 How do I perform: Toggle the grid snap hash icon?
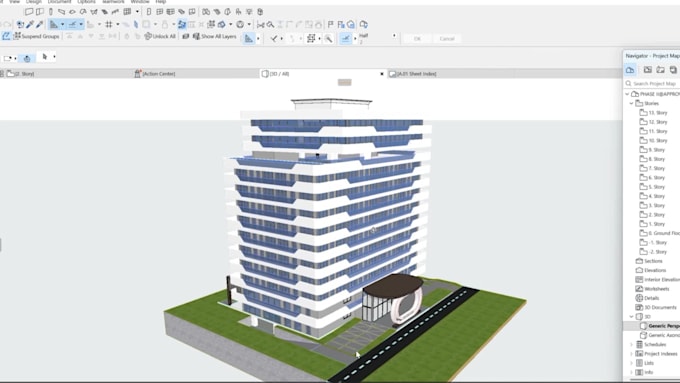click(x=109, y=25)
